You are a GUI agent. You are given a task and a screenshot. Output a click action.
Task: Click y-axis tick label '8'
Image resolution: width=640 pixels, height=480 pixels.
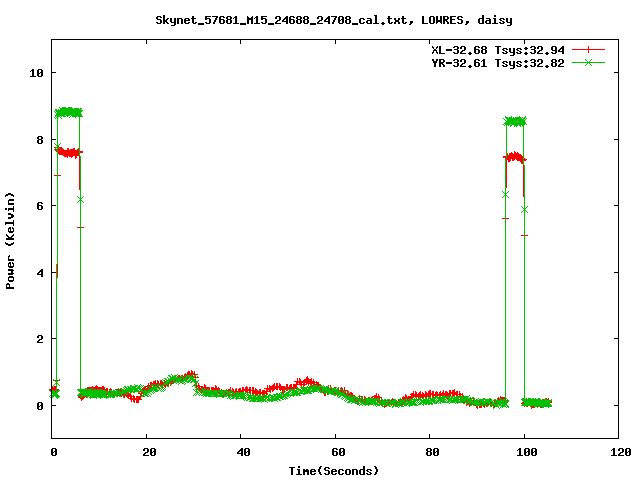click(40, 140)
